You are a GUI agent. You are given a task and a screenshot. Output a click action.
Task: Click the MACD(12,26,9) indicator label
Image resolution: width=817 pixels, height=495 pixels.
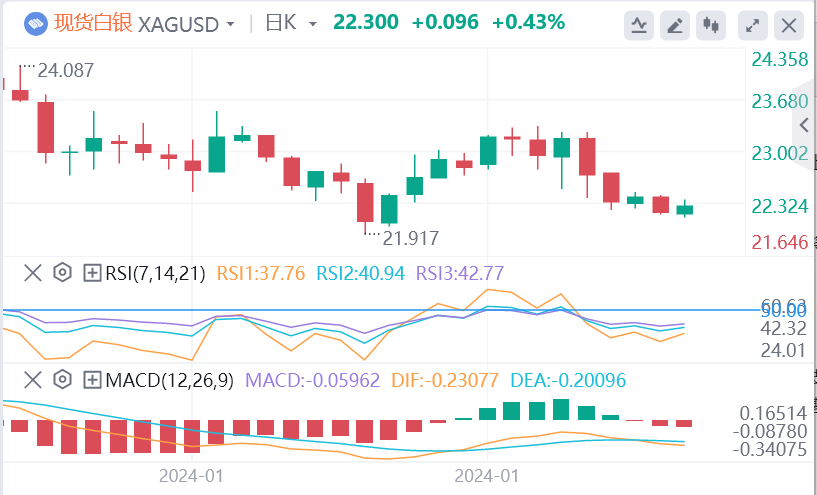tap(167, 379)
